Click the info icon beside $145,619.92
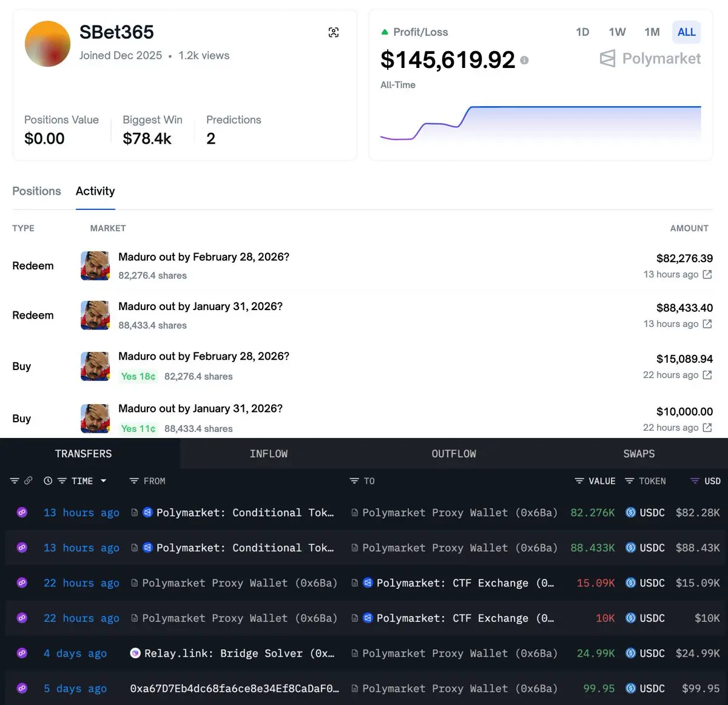The image size is (728, 705). [524, 60]
